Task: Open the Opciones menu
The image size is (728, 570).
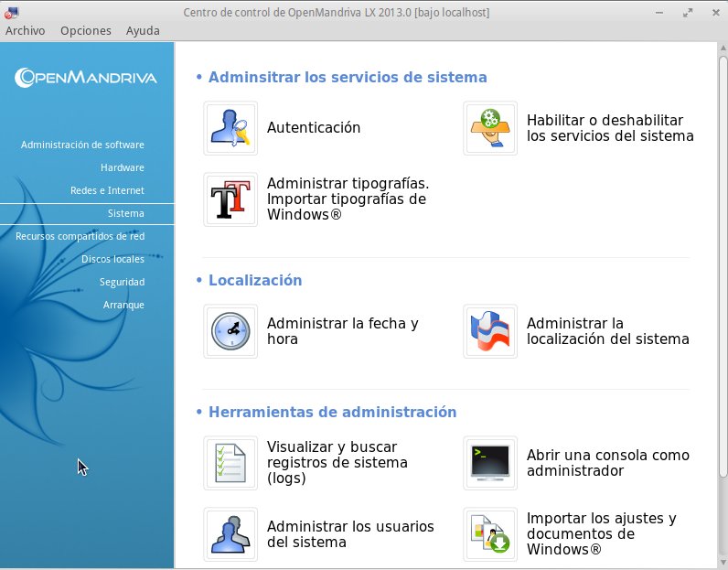Action: (85, 31)
